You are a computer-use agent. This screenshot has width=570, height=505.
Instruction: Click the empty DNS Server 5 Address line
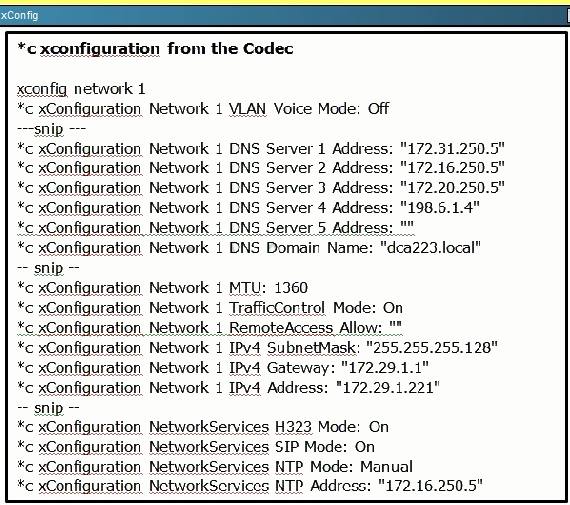tap(216, 228)
